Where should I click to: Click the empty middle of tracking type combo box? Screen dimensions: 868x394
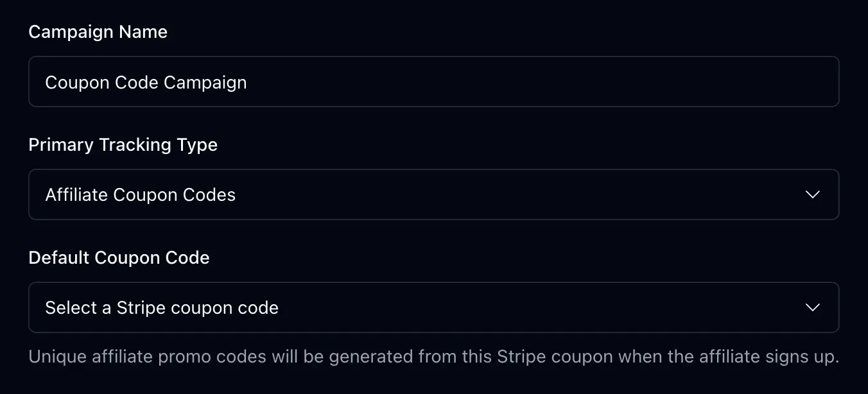(514, 194)
